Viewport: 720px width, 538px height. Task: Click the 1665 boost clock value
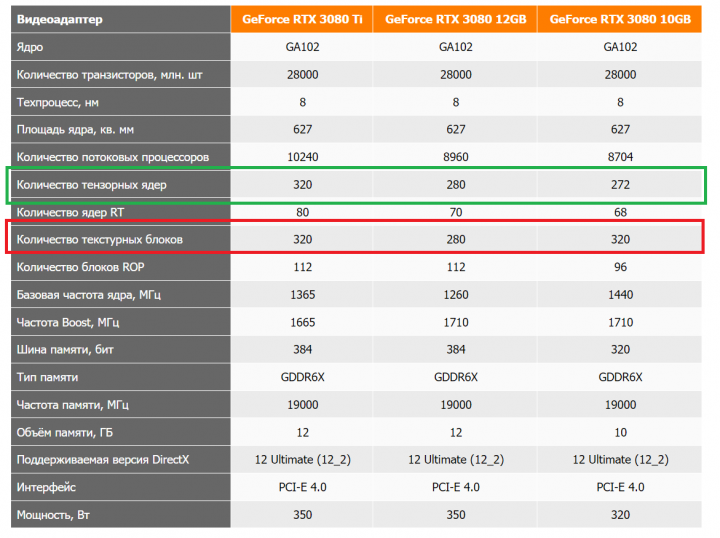pos(303,322)
